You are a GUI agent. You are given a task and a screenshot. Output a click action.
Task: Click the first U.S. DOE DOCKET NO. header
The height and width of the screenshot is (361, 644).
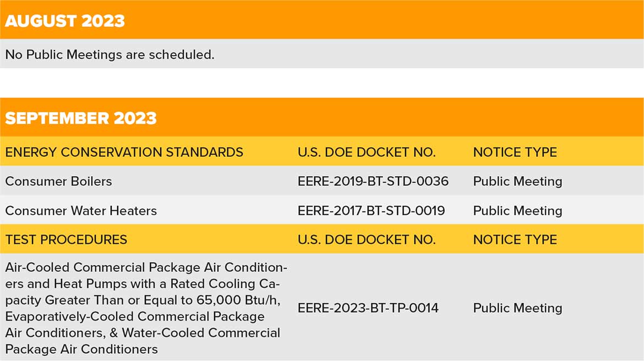point(367,152)
